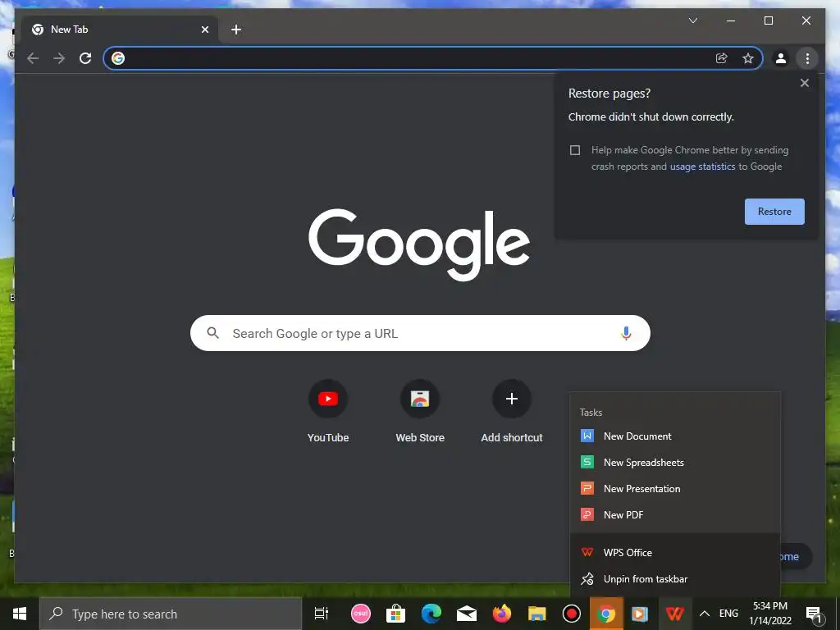Share this page using the share icon
840x630 pixels.
point(722,58)
